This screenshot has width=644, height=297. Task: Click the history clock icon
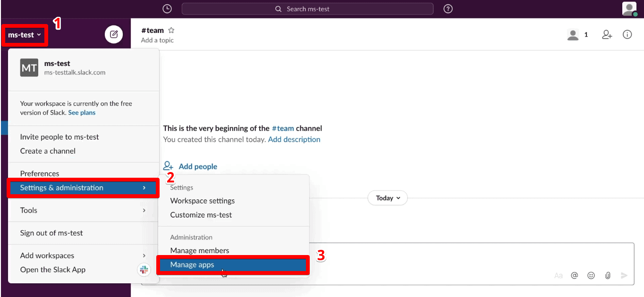pos(167,8)
